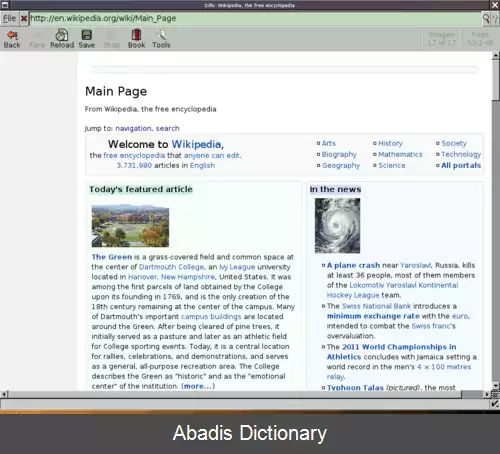
Task: Open The Green article link
Action: pyautogui.click(x=112, y=257)
